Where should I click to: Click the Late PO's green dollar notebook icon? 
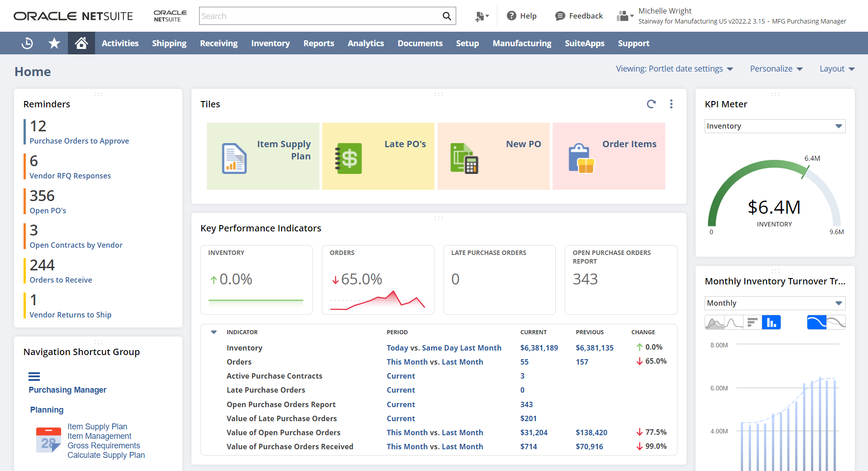(x=348, y=159)
